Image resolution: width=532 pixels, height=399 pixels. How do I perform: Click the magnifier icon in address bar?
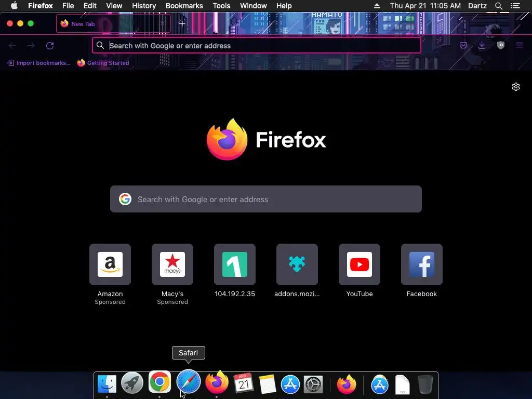(x=100, y=45)
